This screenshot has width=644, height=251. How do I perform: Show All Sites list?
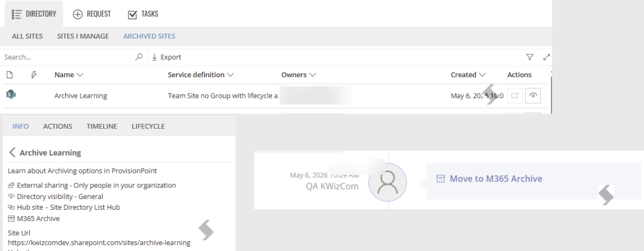tap(28, 36)
